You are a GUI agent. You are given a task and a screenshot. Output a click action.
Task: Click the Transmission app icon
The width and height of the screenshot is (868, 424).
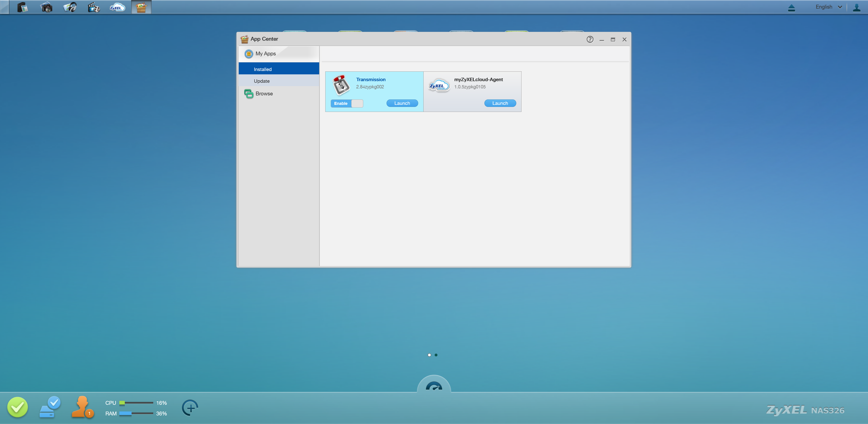341,85
